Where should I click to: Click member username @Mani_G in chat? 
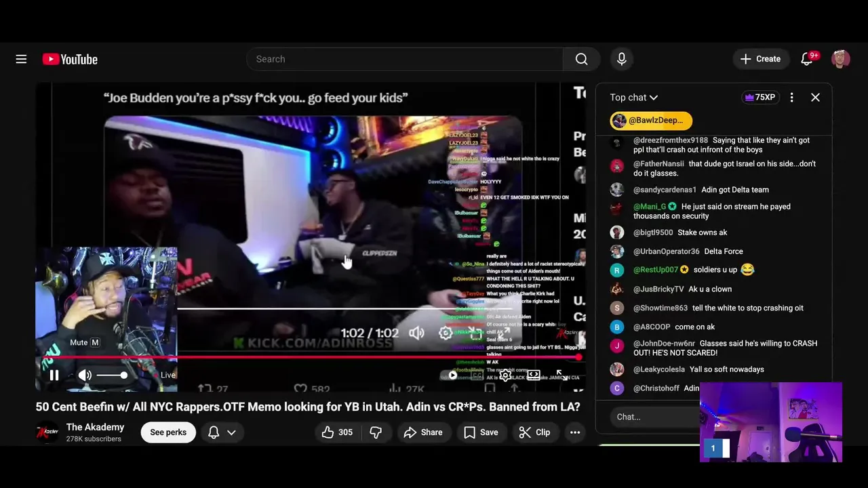[650, 207]
